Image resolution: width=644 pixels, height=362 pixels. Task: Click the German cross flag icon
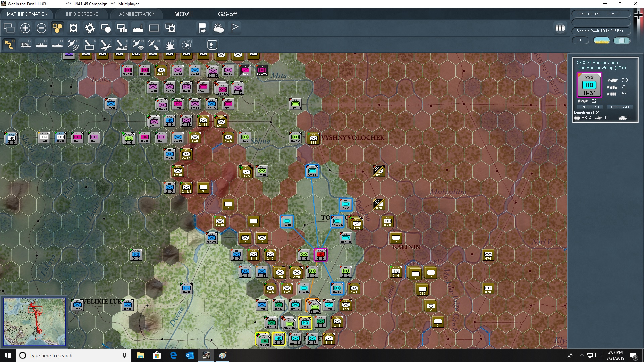[x=638, y=15]
